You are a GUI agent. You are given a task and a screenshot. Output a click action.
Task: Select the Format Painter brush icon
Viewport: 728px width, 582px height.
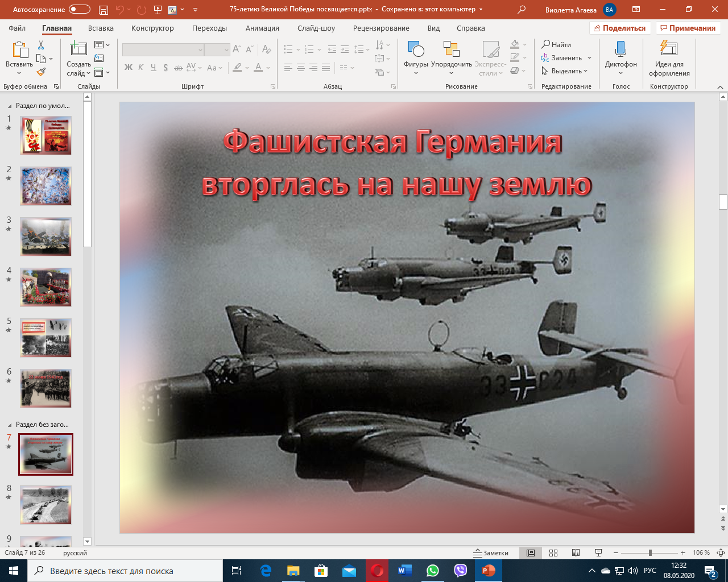(41, 72)
